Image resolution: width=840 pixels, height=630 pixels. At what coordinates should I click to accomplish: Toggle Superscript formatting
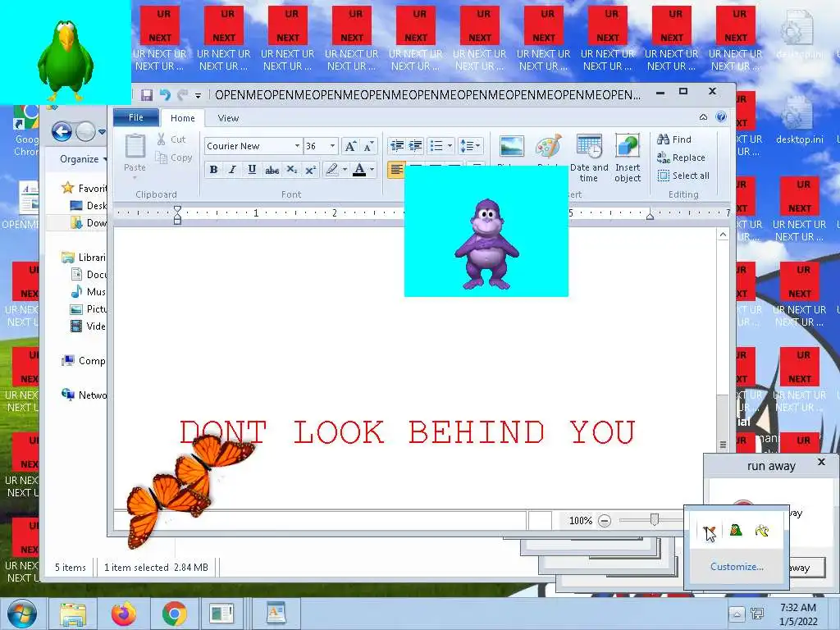311,170
